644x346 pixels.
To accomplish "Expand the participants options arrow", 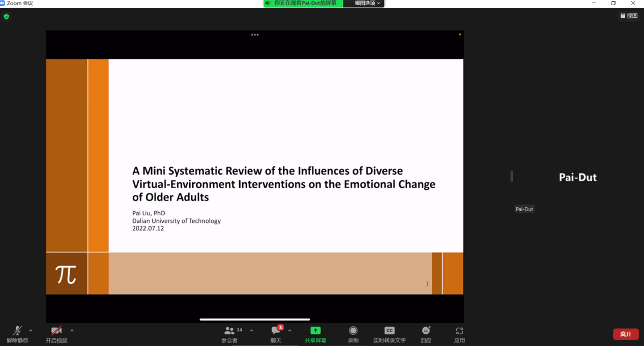I will (252, 331).
